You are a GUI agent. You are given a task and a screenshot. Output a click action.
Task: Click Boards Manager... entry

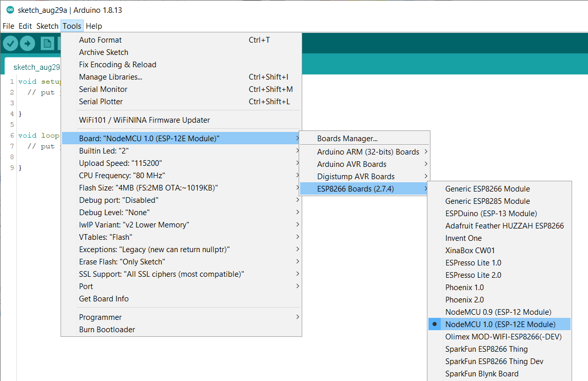pyautogui.click(x=347, y=139)
